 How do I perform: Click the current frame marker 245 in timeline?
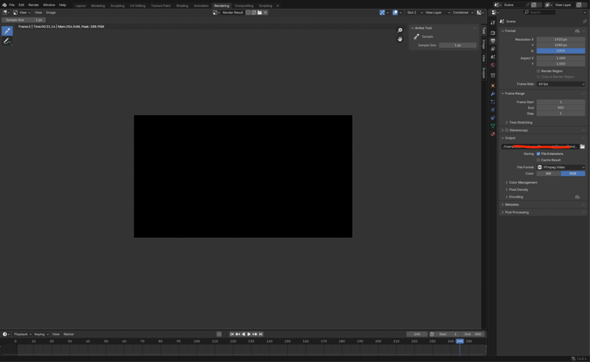460,341
